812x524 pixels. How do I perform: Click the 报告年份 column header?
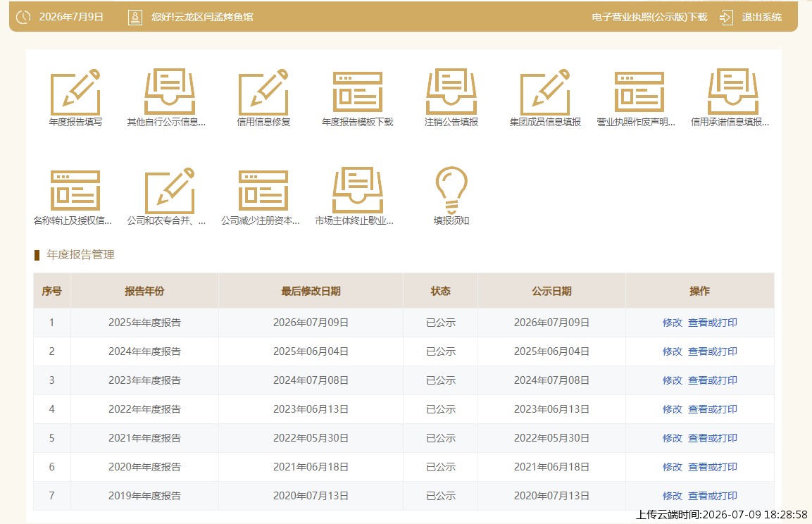tap(144, 291)
